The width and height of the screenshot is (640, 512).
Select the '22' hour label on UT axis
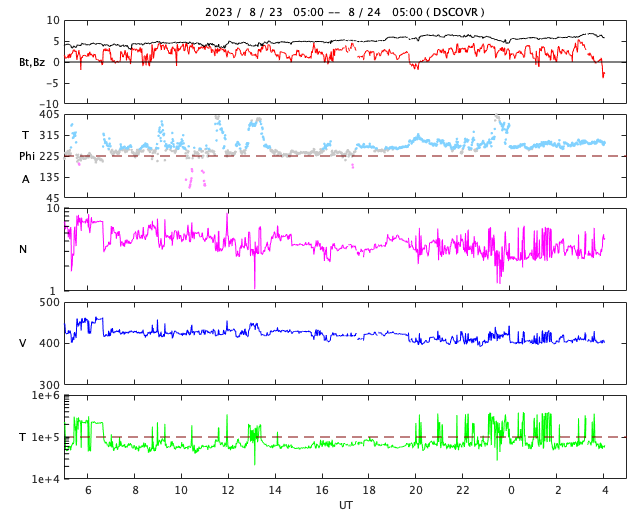tap(463, 490)
